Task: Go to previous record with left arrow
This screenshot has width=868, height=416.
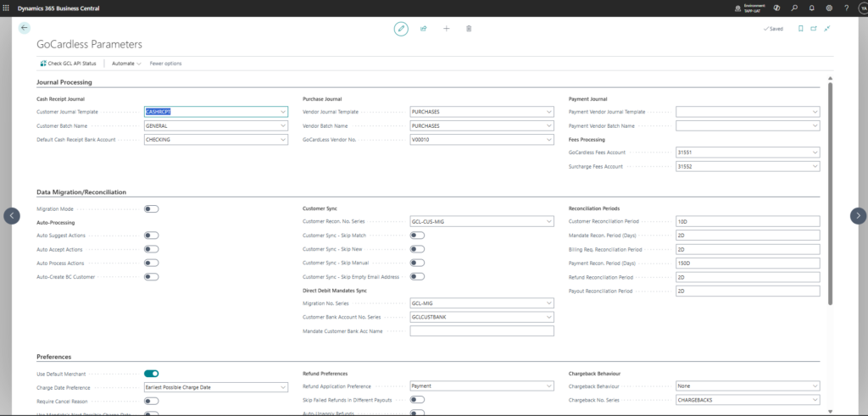Action: point(12,216)
